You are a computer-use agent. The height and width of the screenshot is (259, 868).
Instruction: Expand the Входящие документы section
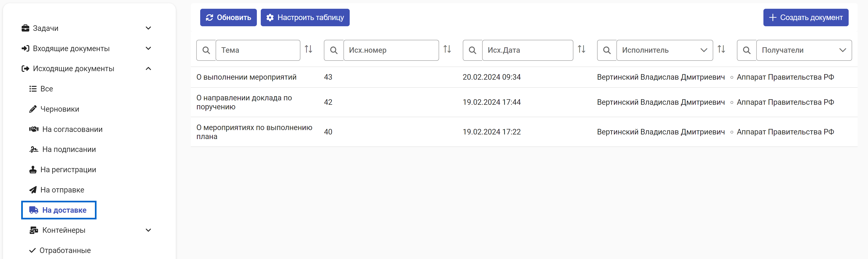tap(148, 49)
